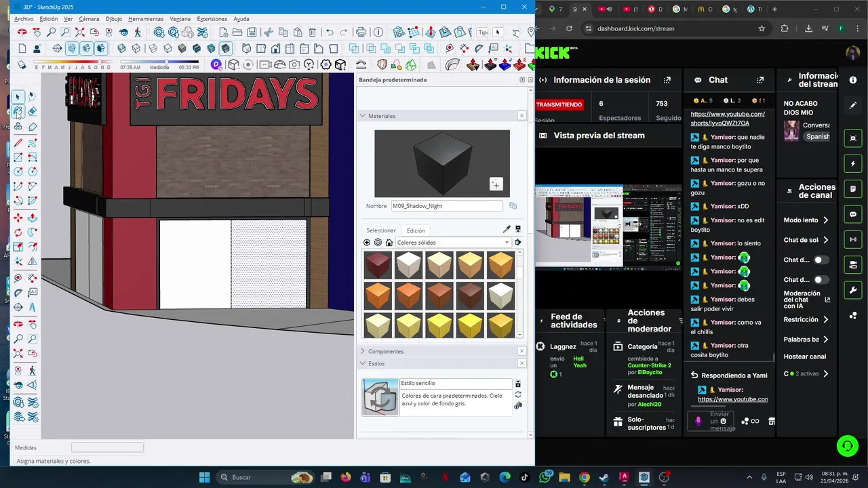Open the Cámara menu
868x488 pixels.
89,19
